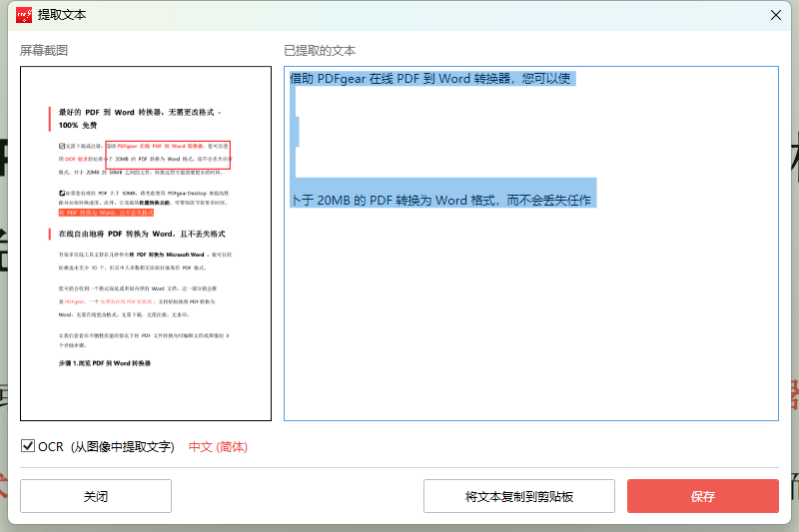Close the 提取文本 dialog with the X

tap(776, 15)
